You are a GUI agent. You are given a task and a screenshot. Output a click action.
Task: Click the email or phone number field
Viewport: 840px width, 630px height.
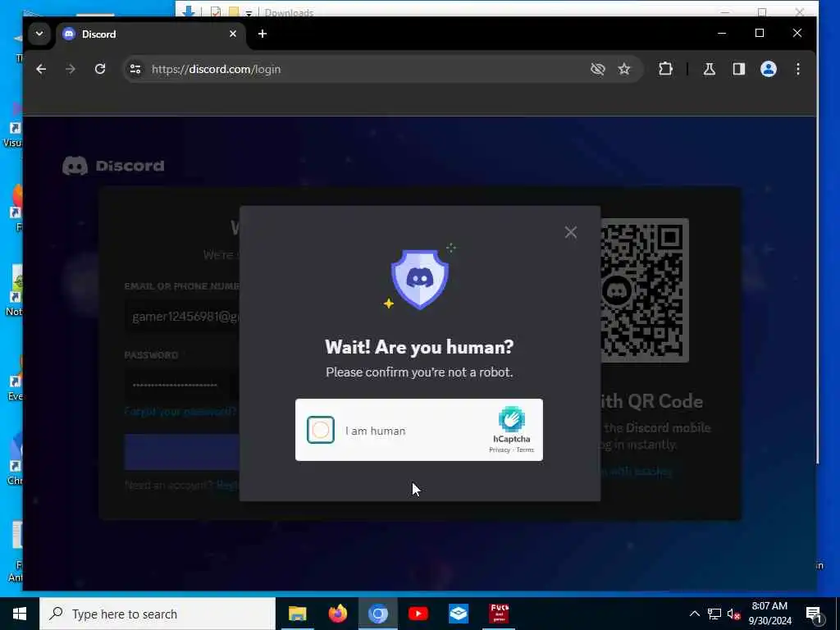pyautogui.click(x=182, y=317)
